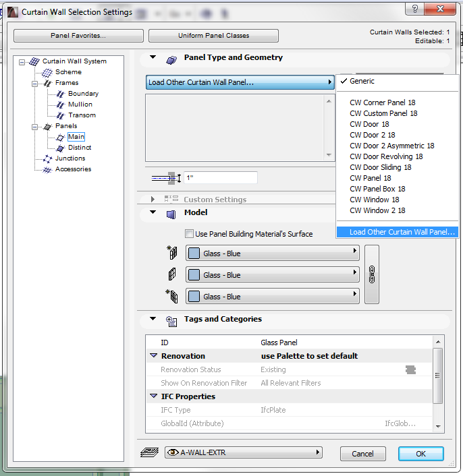
Task: Collapse the Model section
Action: point(153,212)
